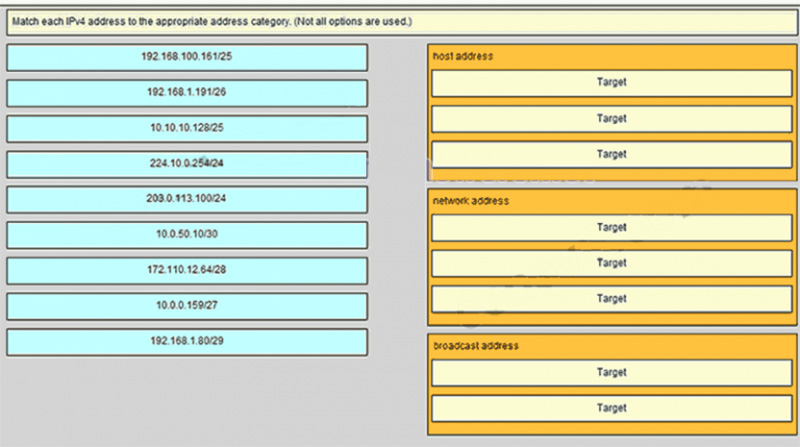Click second Target slot under broadcast address
The height and width of the screenshot is (447, 800).
[611, 409]
